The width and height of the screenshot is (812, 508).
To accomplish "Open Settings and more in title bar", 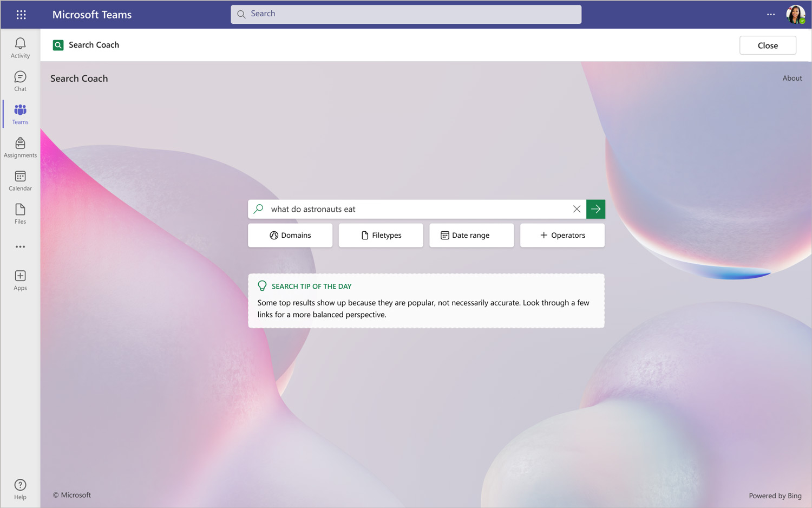I will click(x=771, y=15).
